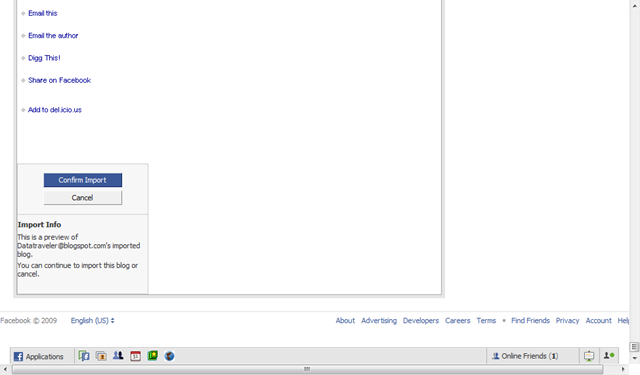Click the horizontal scrollbar right arrow
Viewport: 640px width, 375px height.
point(623,369)
